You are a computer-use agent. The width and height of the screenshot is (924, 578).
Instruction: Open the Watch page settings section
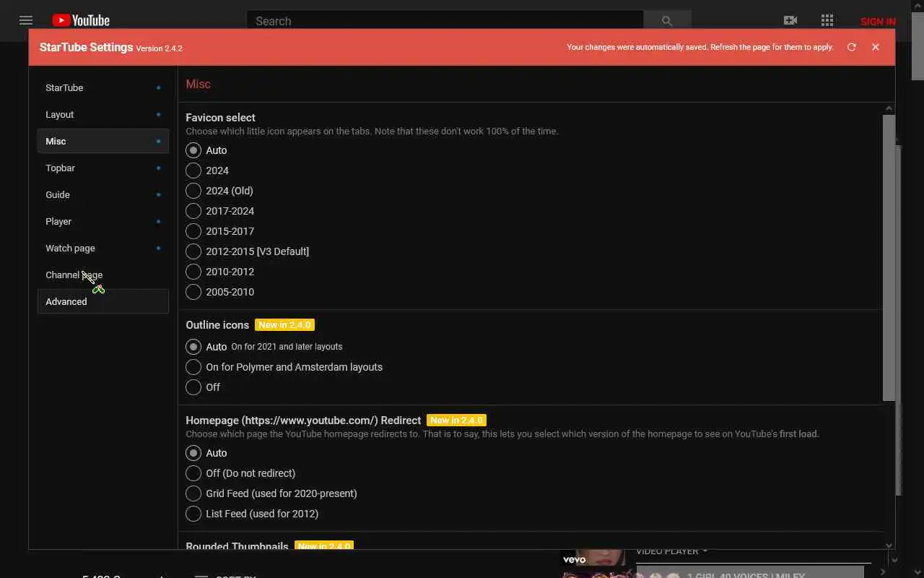(x=103, y=248)
